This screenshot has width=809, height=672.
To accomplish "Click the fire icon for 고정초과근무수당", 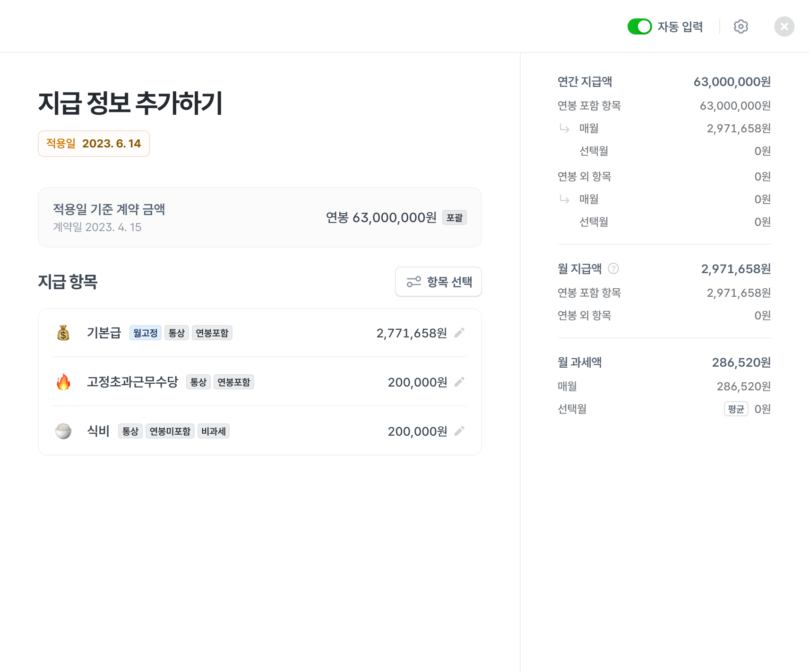I will [x=63, y=382].
